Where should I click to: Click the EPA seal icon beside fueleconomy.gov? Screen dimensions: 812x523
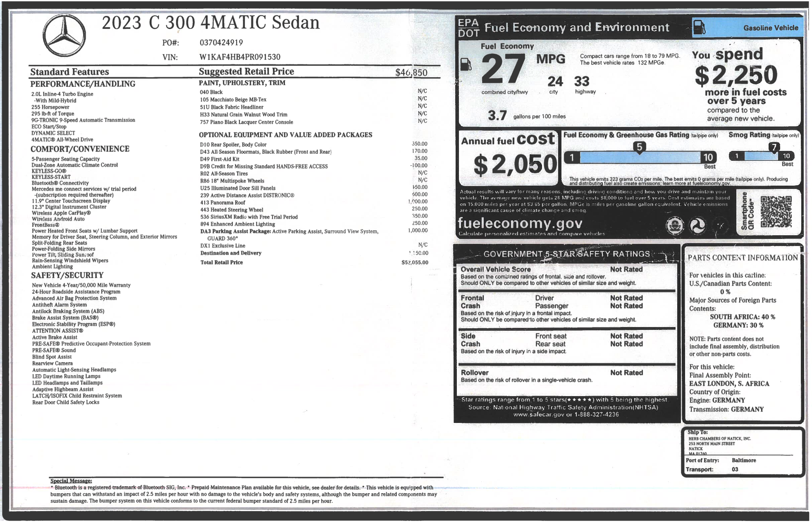pos(675,226)
